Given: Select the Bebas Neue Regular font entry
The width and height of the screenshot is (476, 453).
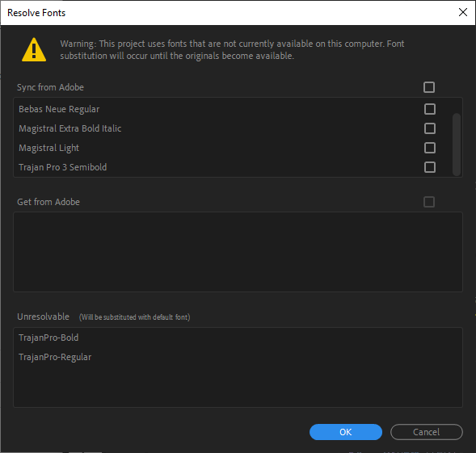Looking at the screenshot, I should click(x=59, y=109).
